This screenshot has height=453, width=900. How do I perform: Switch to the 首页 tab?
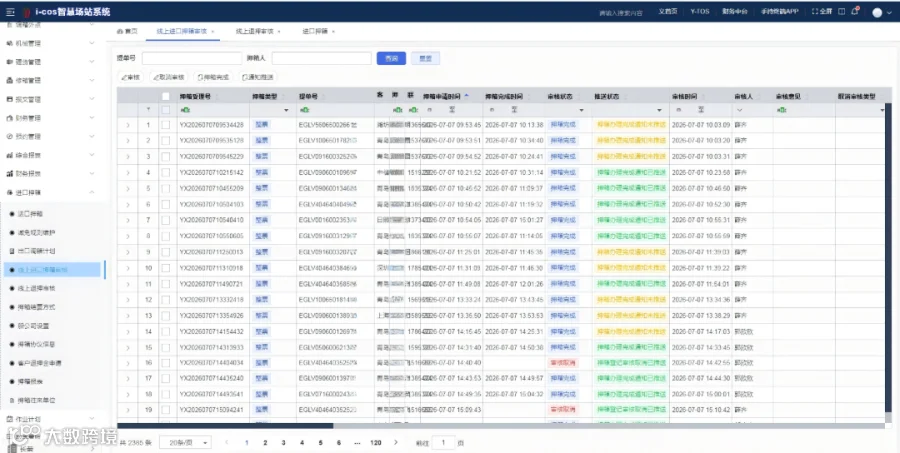[x=127, y=31]
